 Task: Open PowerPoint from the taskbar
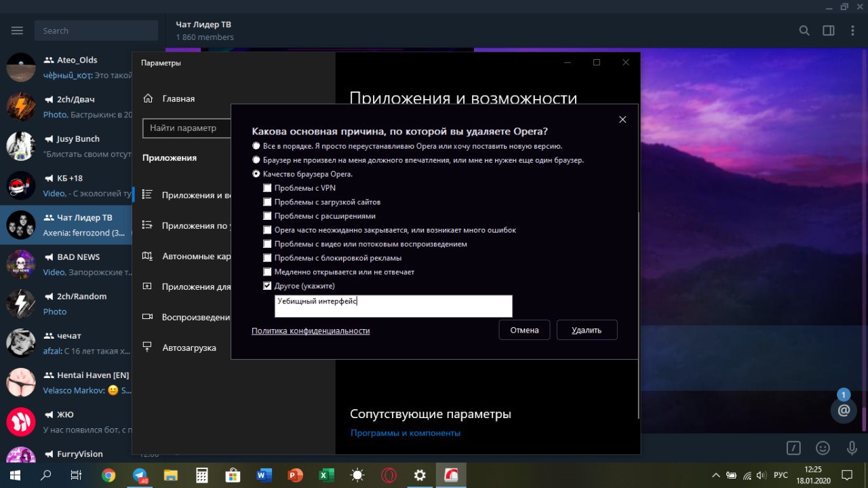pyautogui.click(x=295, y=475)
